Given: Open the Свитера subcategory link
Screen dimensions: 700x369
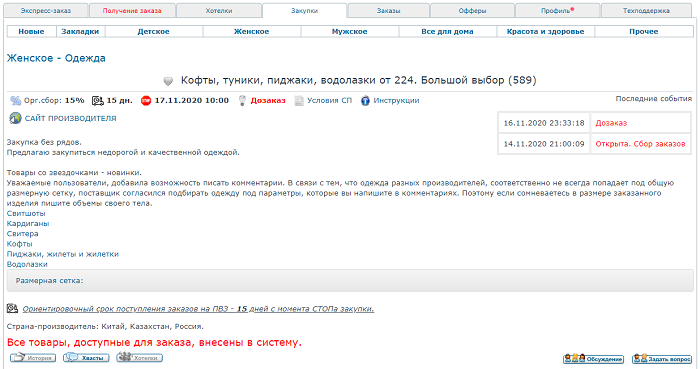Looking at the screenshot, I should [x=22, y=234].
